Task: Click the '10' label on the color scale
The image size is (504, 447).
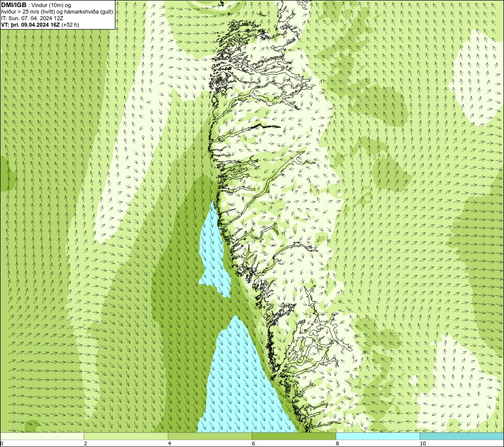Action: point(423,443)
